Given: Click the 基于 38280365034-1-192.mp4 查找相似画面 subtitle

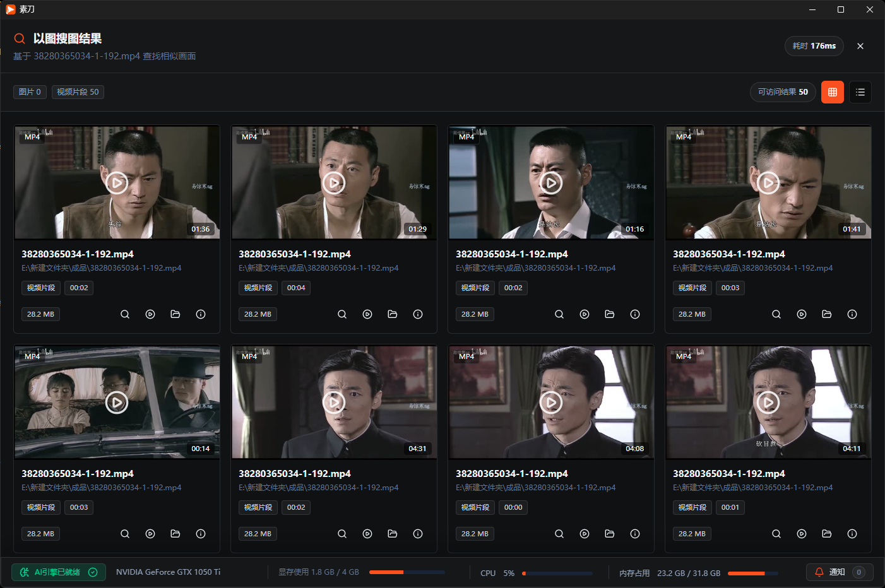Looking at the screenshot, I should (105, 56).
